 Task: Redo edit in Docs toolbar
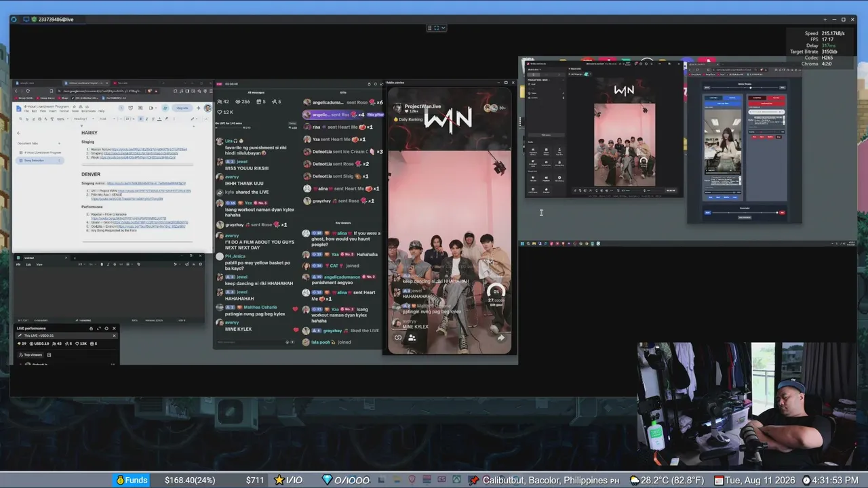tap(33, 119)
